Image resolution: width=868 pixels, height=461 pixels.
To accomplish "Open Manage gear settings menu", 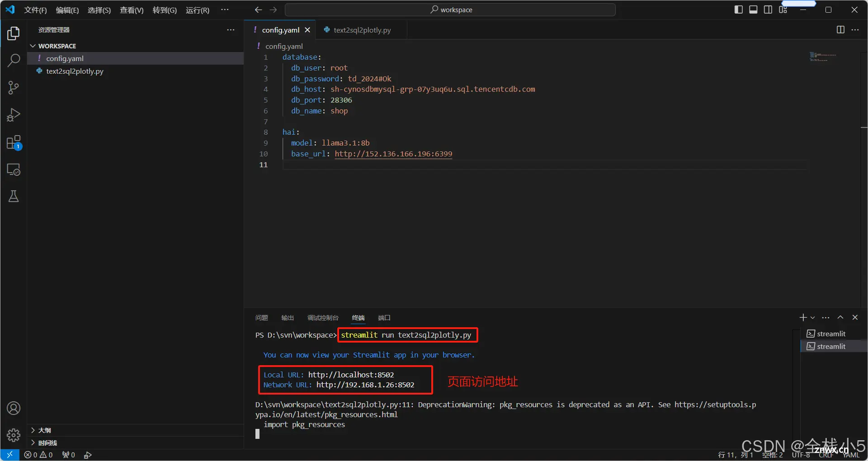I will pyautogui.click(x=14, y=435).
